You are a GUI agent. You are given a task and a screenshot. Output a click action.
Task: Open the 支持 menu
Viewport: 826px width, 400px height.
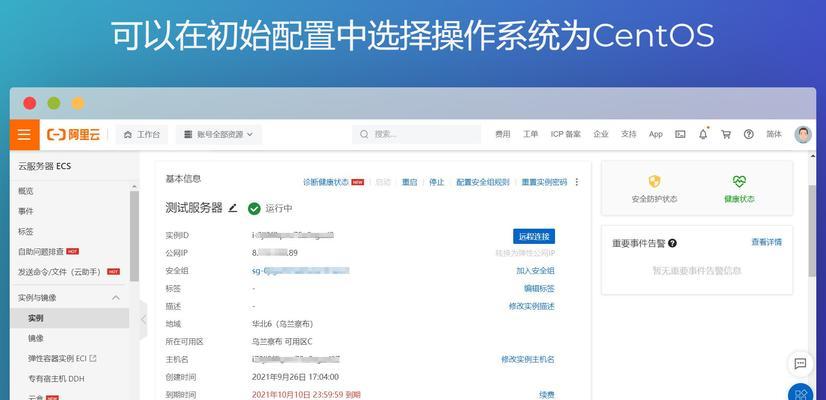tap(628, 134)
